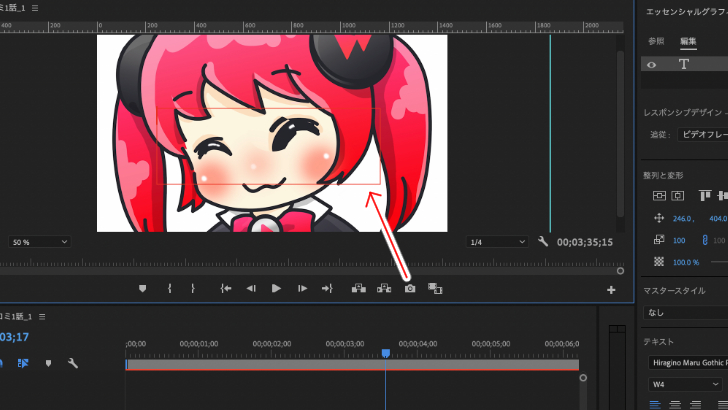The height and width of the screenshot is (410, 728).
Task: Click the program monitor zoom bar end handle
Action: click(x=620, y=271)
